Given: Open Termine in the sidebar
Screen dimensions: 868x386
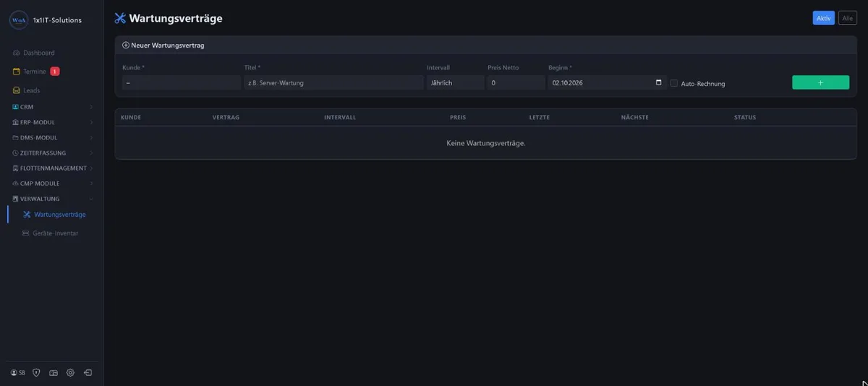Looking at the screenshot, I should pyautogui.click(x=30, y=72).
